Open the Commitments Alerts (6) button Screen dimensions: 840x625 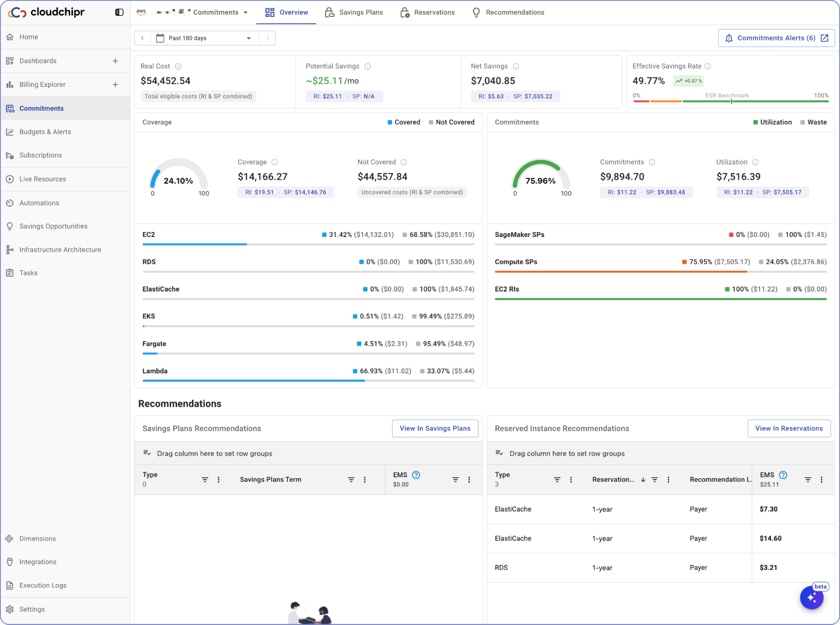click(776, 38)
